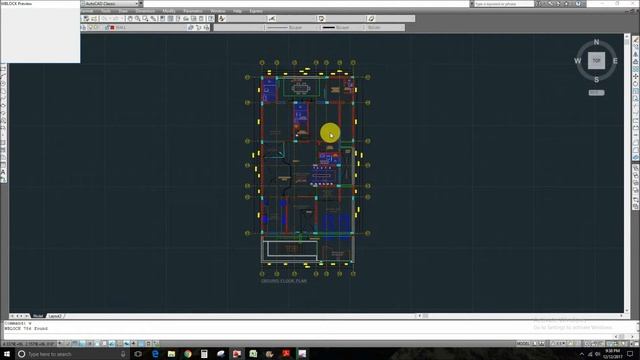Open the Layer States Manager icon
Screen dimensions: 640x360
[207, 27]
